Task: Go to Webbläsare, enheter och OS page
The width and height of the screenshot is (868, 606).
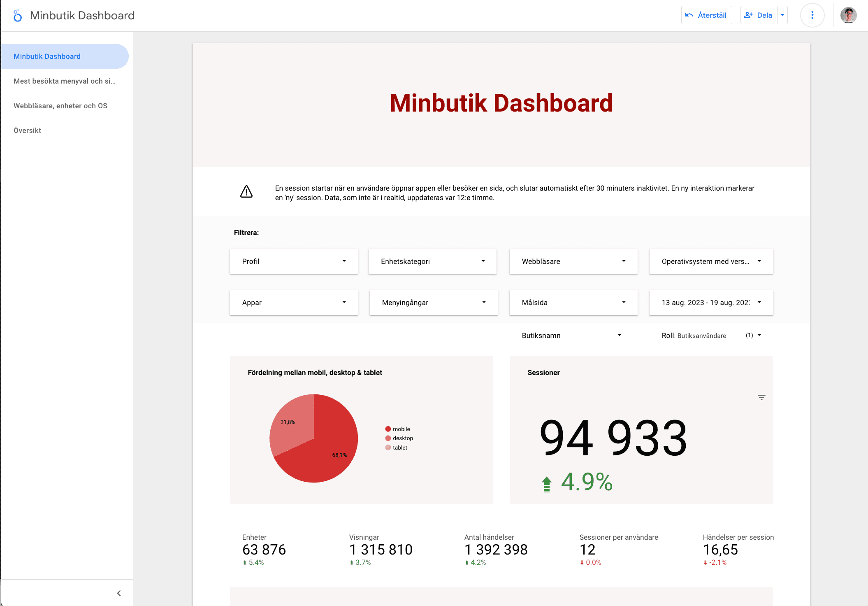Action: (x=60, y=105)
